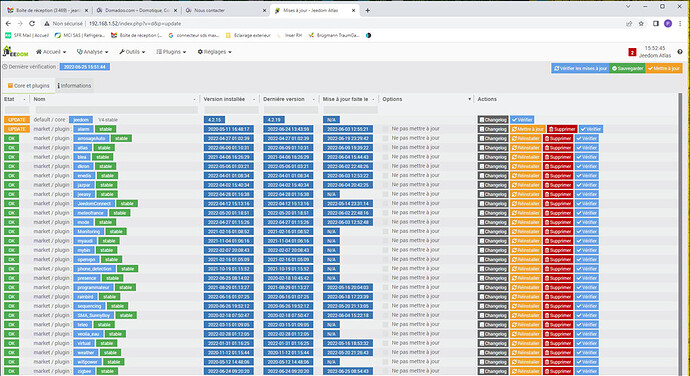Bookmark page using the star icon

[x=641, y=24]
